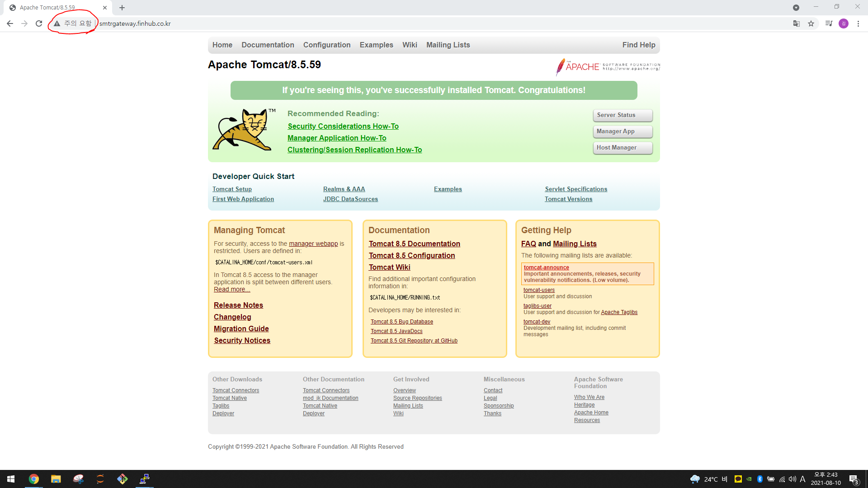Open the Wiki navigation item

[410, 45]
